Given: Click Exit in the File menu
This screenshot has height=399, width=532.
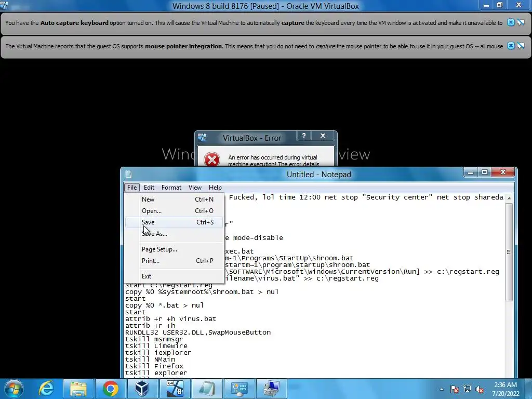Looking at the screenshot, I should pyautogui.click(x=174, y=276).
